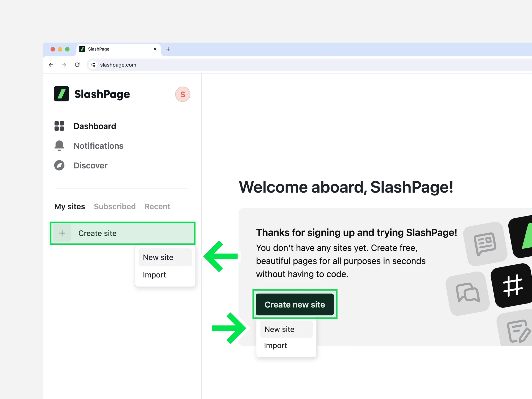The image size is (532, 399).
Task: Click the Create new site button
Action: point(295,304)
